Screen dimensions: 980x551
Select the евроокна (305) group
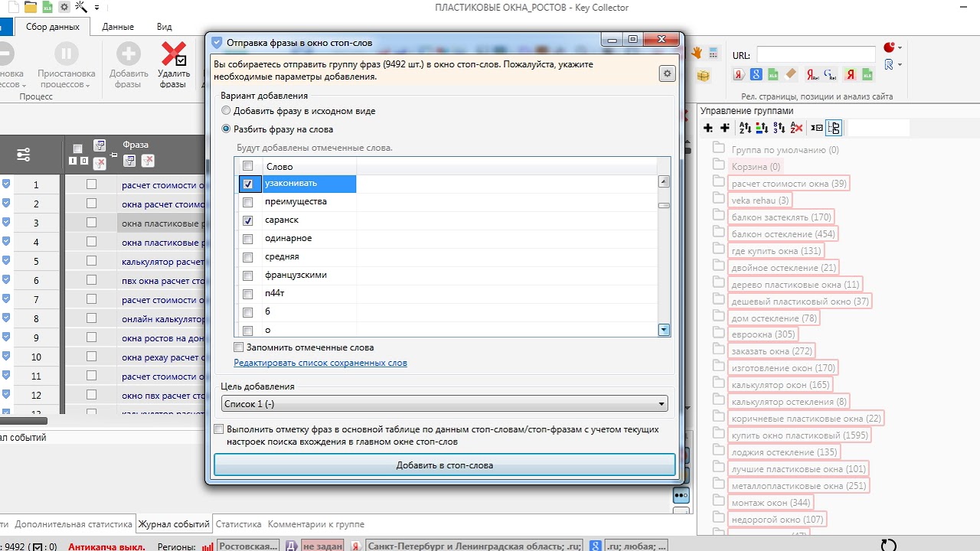[x=763, y=334]
